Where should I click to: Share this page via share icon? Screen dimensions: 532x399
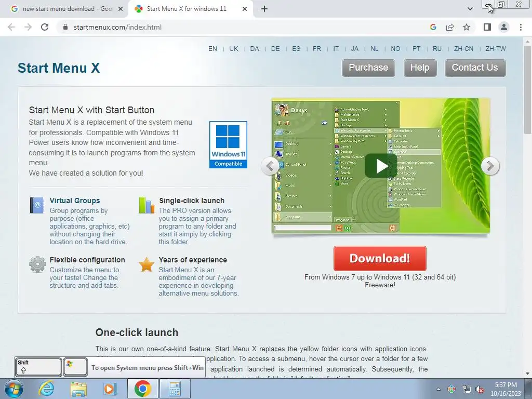[x=450, y=27]
